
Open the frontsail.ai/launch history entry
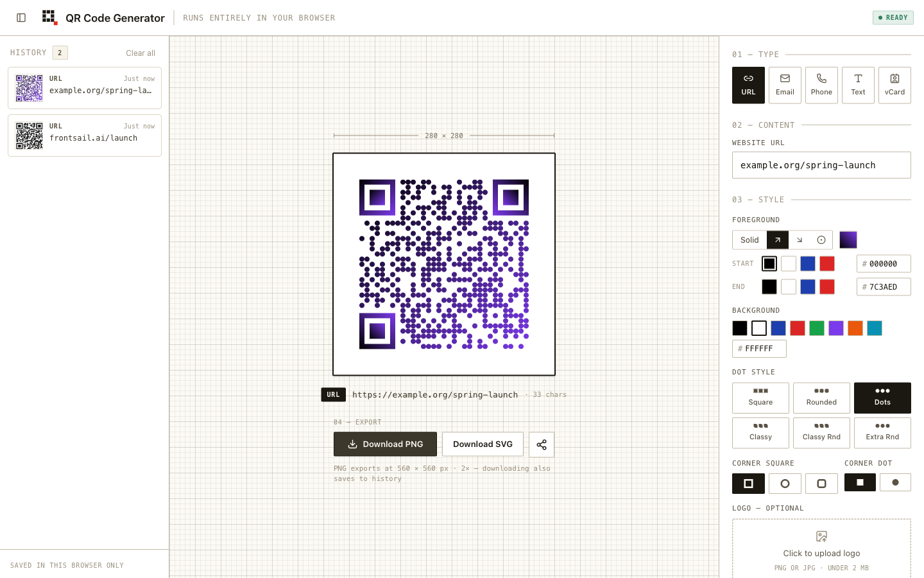click(85, 136)
